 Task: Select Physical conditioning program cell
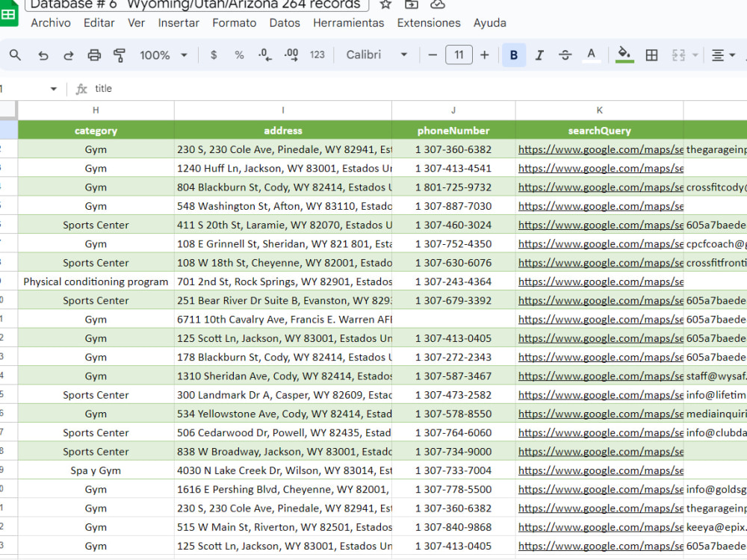96,282
